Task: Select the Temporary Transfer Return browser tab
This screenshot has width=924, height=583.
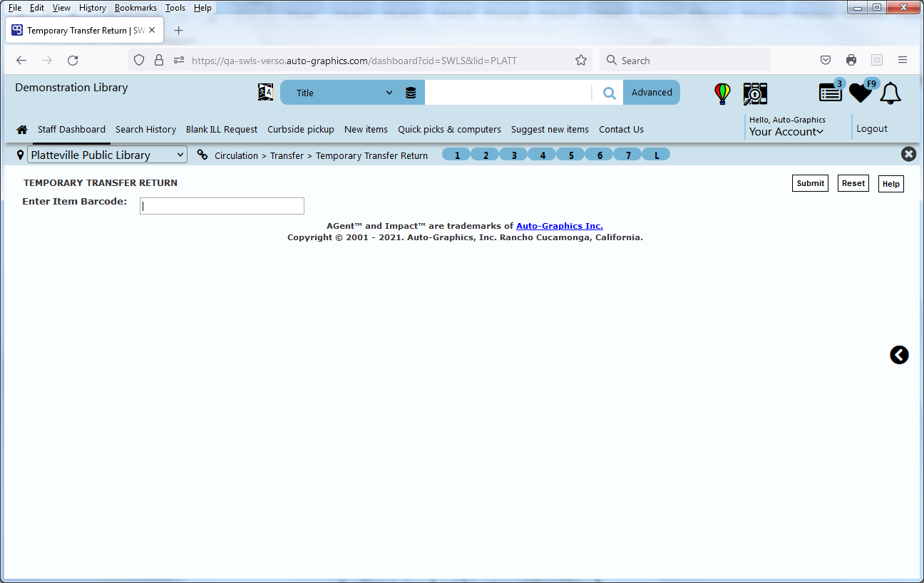Action: tap(84, 31)
